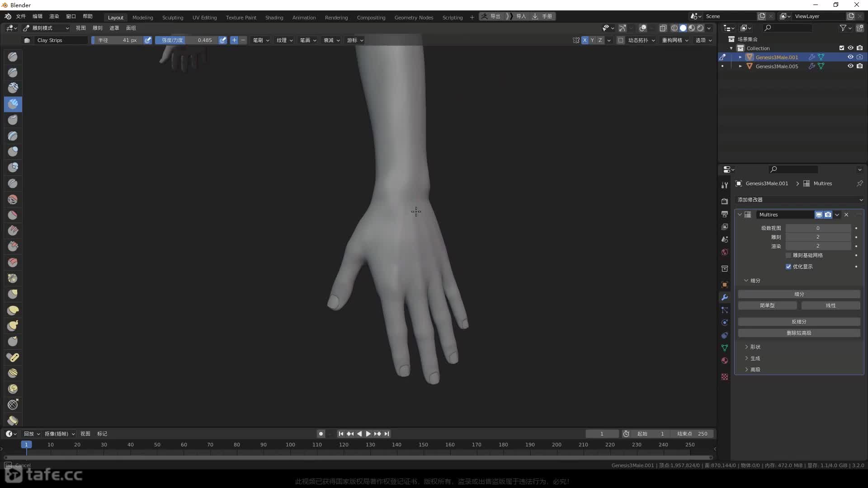
Task: Open the cursor (游标) dropdown
Action: coord(355,40)
